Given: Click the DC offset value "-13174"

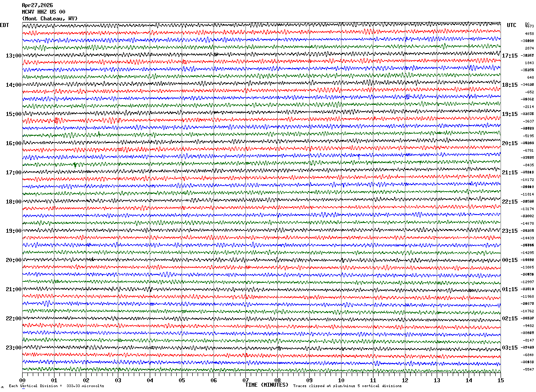Looking at the screenshot, I should click(528, 209).
